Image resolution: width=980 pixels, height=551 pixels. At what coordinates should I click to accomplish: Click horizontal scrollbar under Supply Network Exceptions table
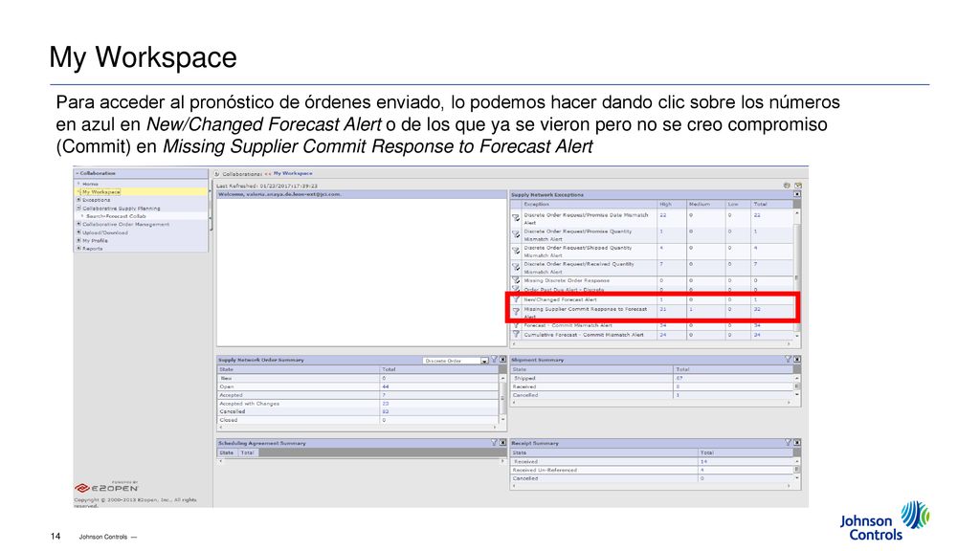652,344
